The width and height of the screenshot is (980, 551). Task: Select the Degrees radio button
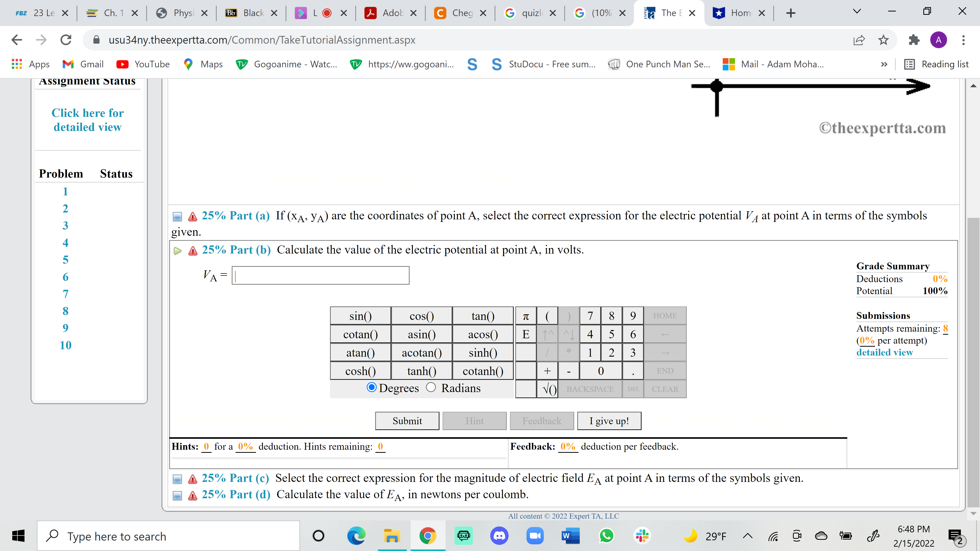pos(372,387)
